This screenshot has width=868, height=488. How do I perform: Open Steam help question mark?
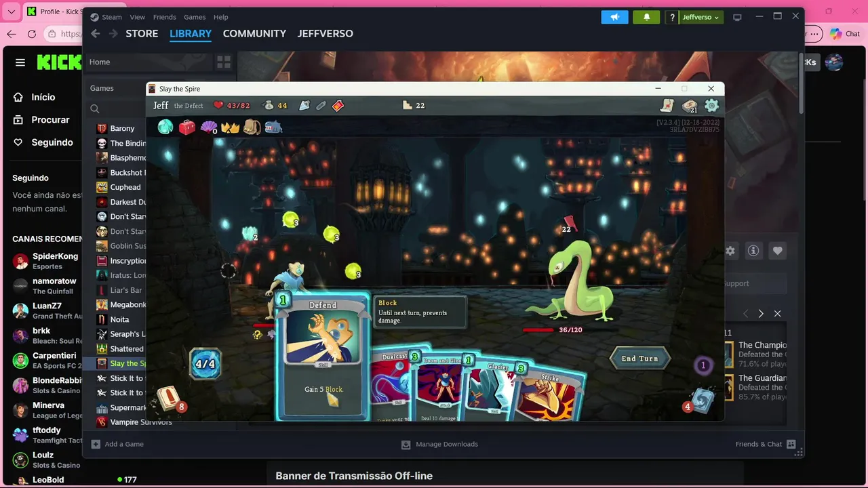tap(671, 17)
